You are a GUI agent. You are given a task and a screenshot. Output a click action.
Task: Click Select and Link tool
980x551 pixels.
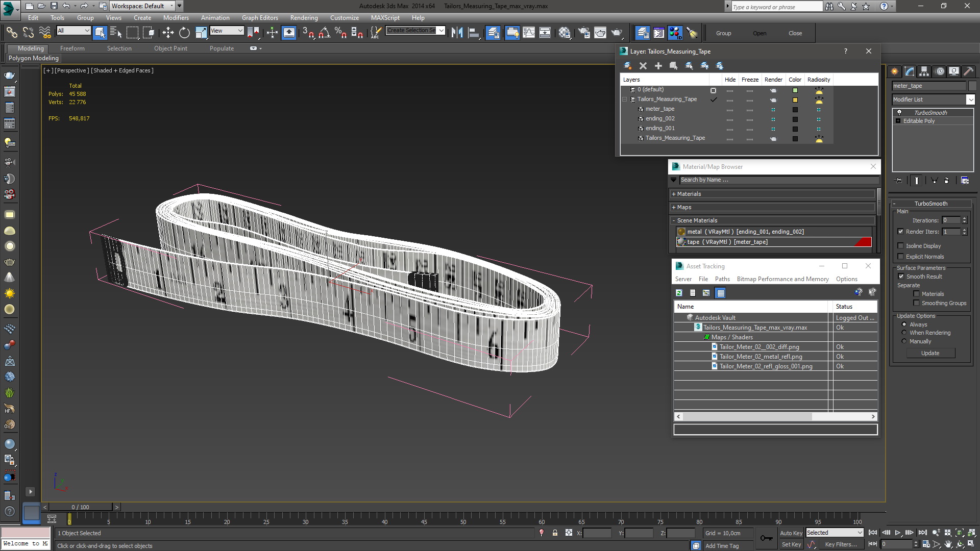[x=11, y=33]
